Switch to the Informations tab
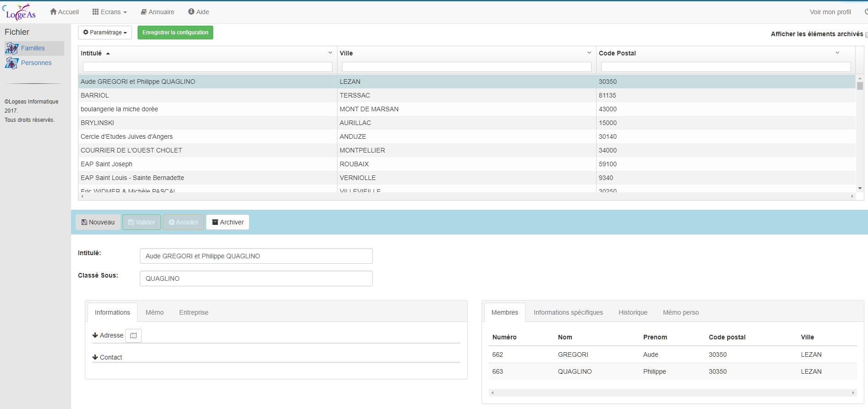 point(112,312)
